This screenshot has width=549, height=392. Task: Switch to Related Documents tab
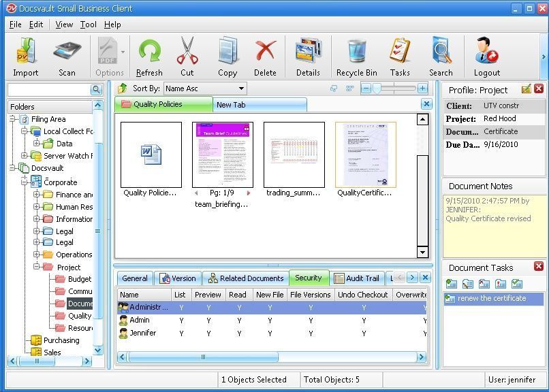(x=246, y=278)
